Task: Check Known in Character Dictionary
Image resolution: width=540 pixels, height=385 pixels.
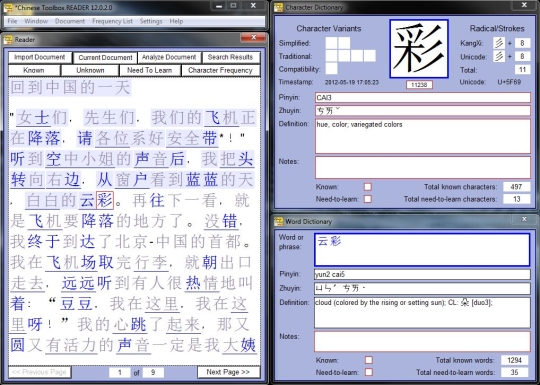Action: click(368, 187)
